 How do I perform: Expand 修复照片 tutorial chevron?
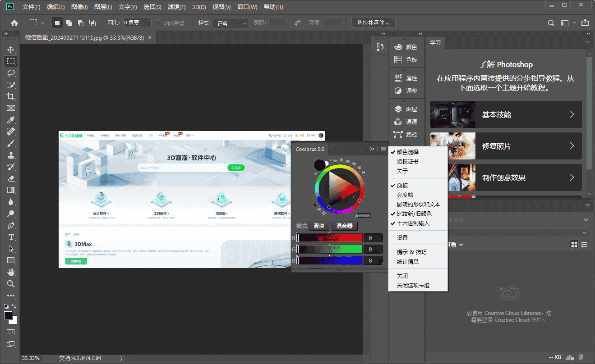pyautogui.click(x=572, y=146)
